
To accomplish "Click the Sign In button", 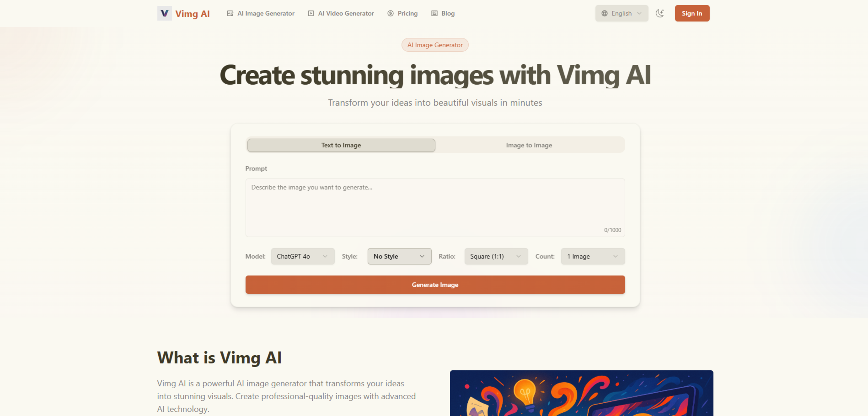I will point(691,14).
